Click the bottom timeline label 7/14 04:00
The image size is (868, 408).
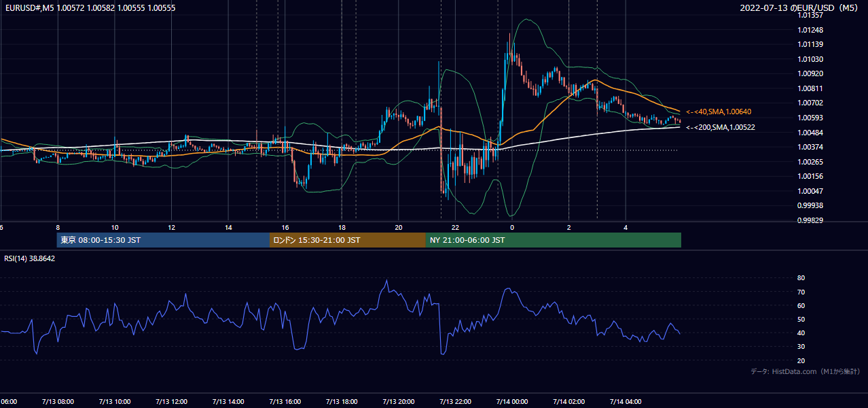pyautogui.click(x=626, y=401)
